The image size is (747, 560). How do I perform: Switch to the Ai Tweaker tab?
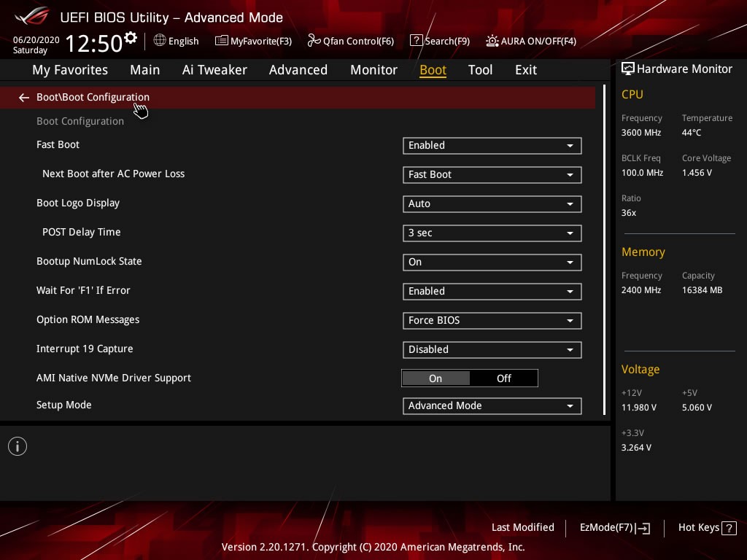(x=214, y=70)
